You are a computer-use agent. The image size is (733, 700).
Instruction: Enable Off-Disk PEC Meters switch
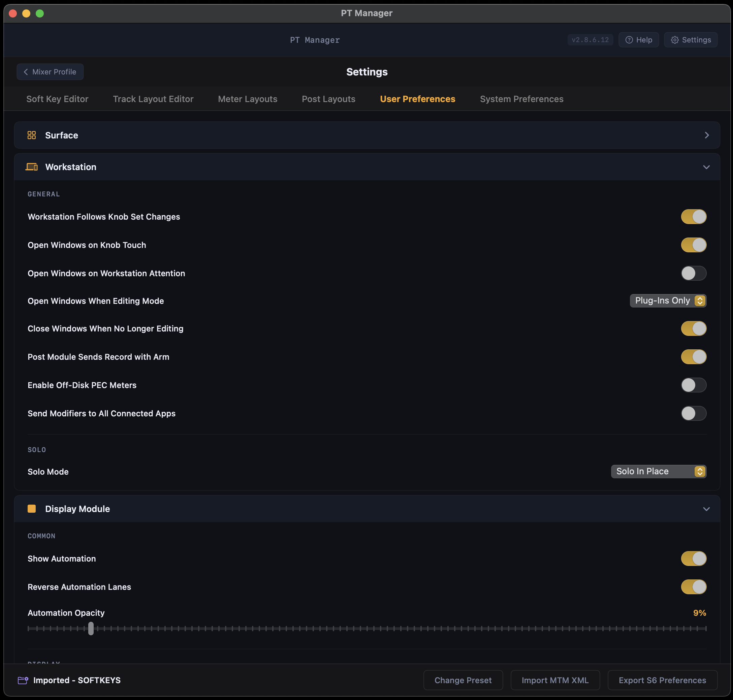pyautogui.click(x=694, y=385)
